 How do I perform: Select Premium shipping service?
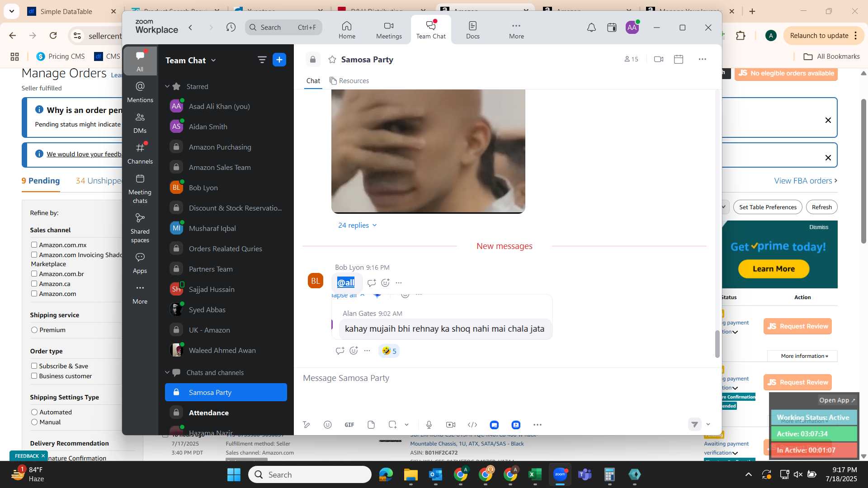tap(34, 330)
